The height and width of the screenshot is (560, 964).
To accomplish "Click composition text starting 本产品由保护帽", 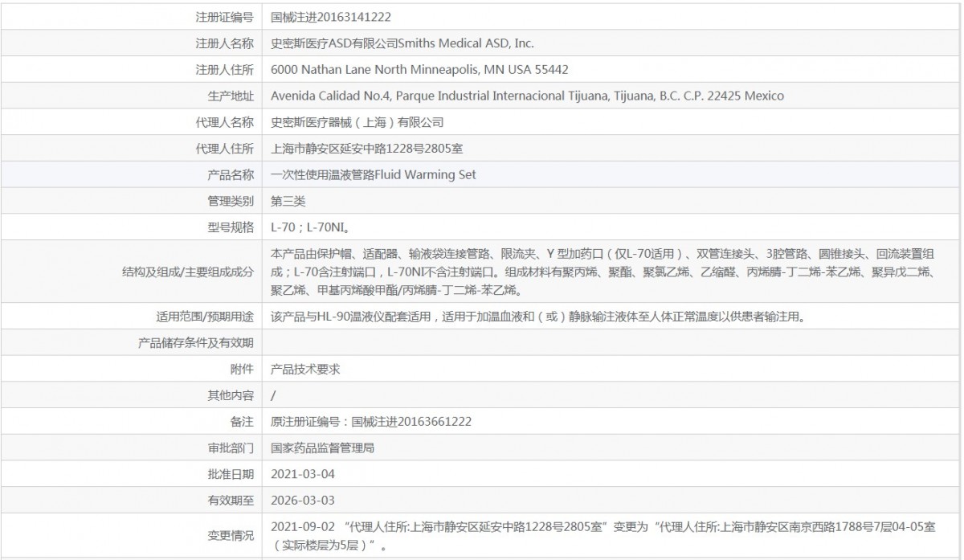I will point(603,272).
